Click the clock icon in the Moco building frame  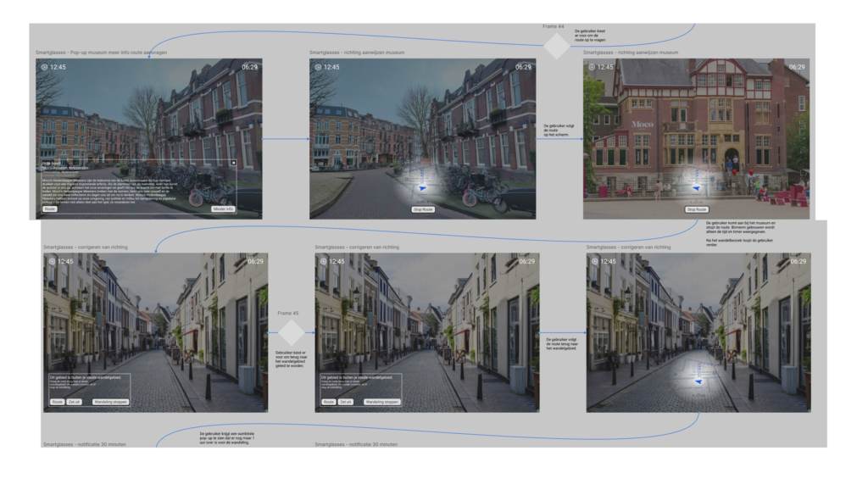[x=592, y=67]
